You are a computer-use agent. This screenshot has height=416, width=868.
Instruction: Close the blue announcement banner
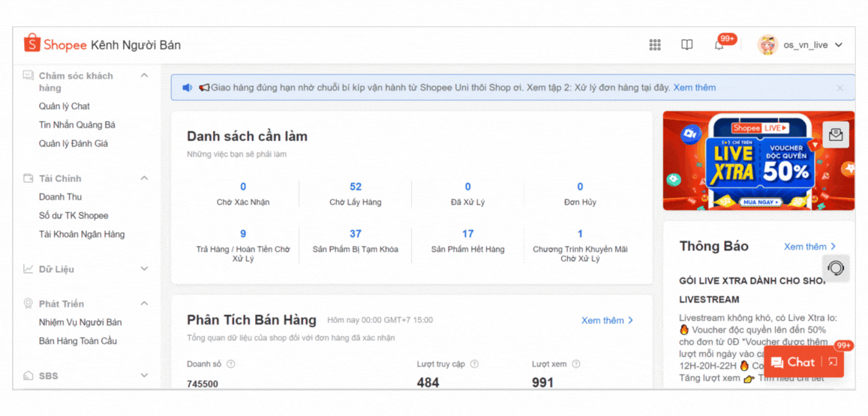coord(839,88)
